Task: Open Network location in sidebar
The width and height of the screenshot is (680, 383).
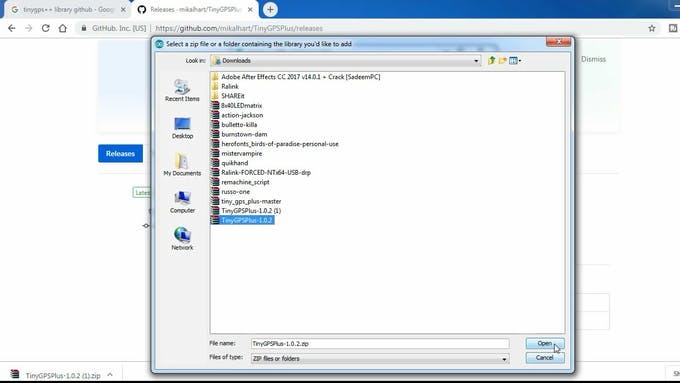Action: click(182, 239)
